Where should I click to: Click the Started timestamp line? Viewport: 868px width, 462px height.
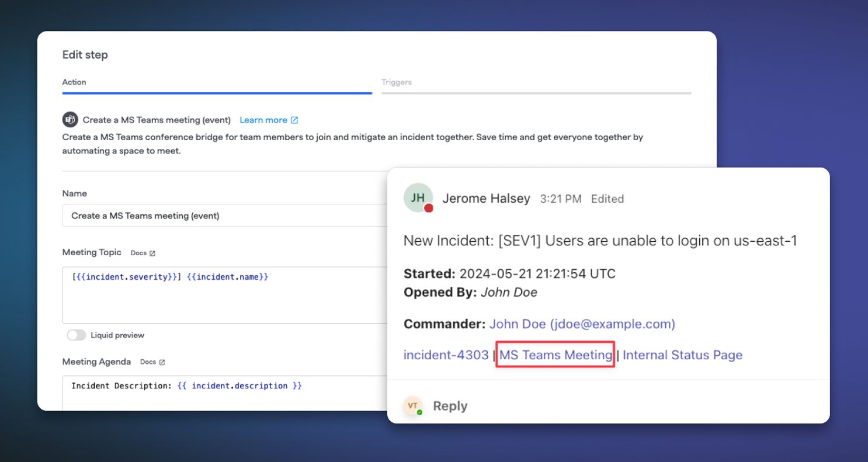[x=509, y=274]
